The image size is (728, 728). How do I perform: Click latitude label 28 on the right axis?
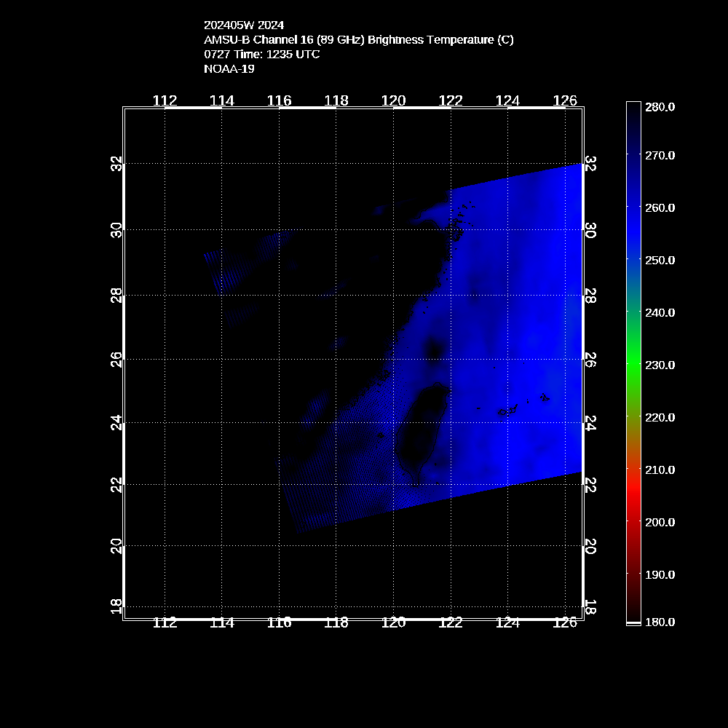pyautogui.click(x=590, y=296)
